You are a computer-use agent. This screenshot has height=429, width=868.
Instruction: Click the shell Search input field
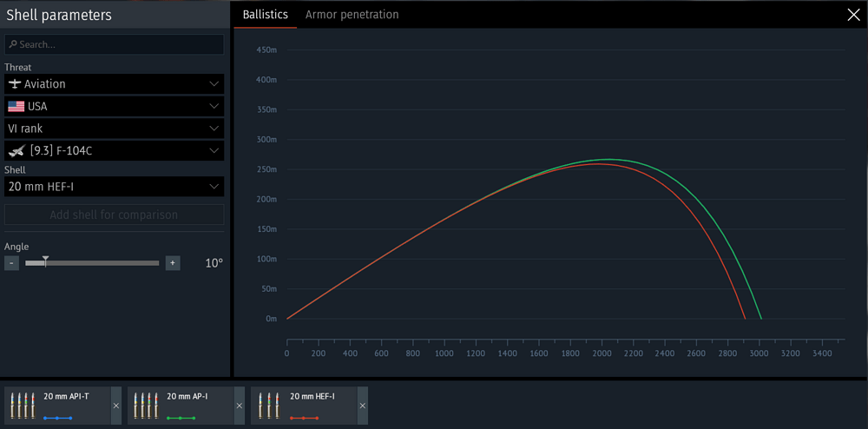click(x=118, y=44)
